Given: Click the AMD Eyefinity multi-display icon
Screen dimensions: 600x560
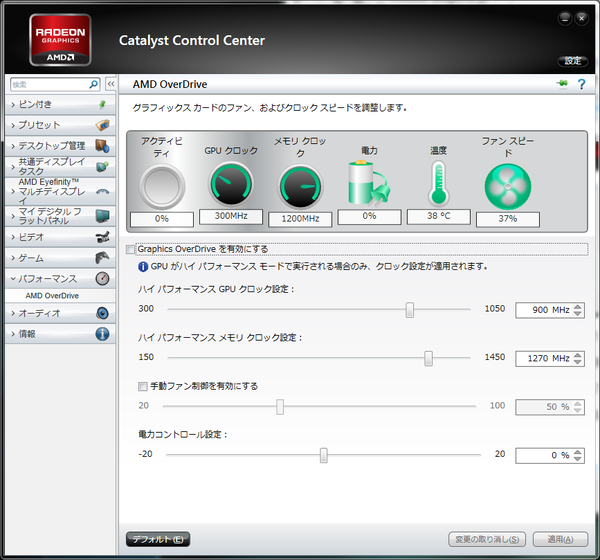Looking at the screenshot, I should (x=102, y=191).
